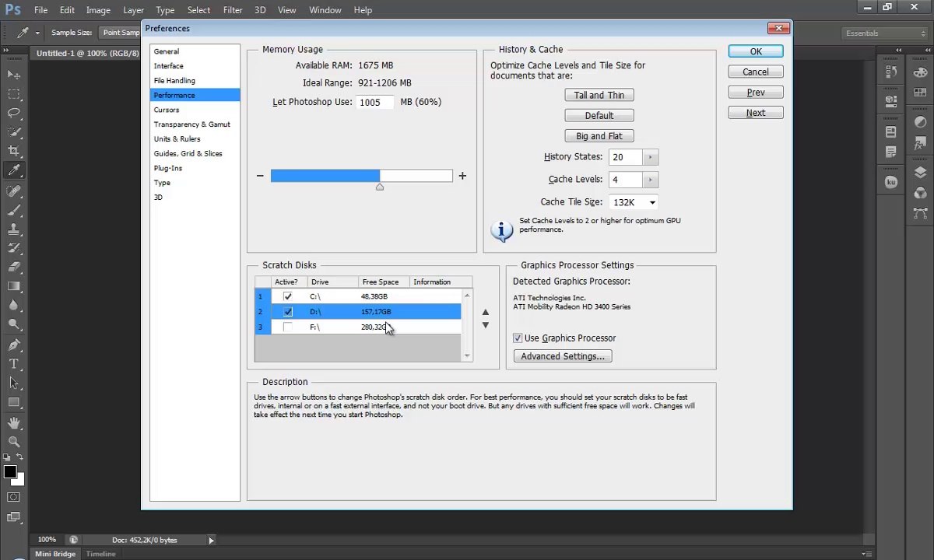Open the status bar info arrow menu
934x560 pixels.
(210, 540)
